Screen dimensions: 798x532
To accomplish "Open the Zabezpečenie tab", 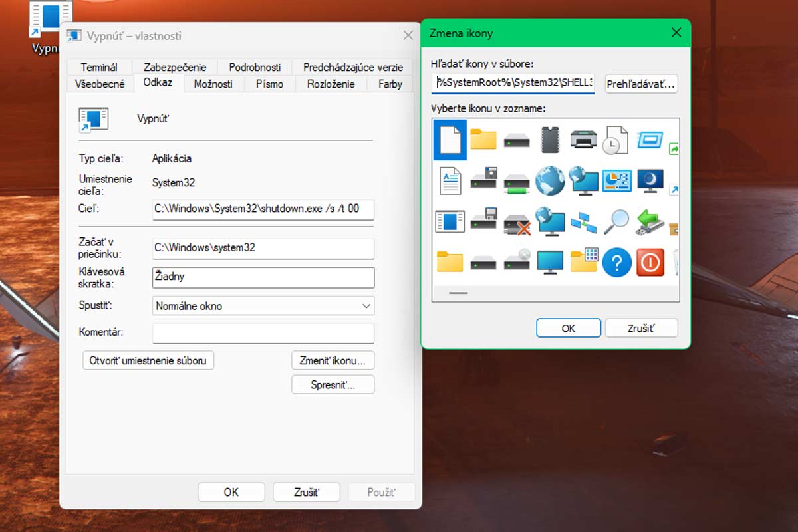I will 175,67.
